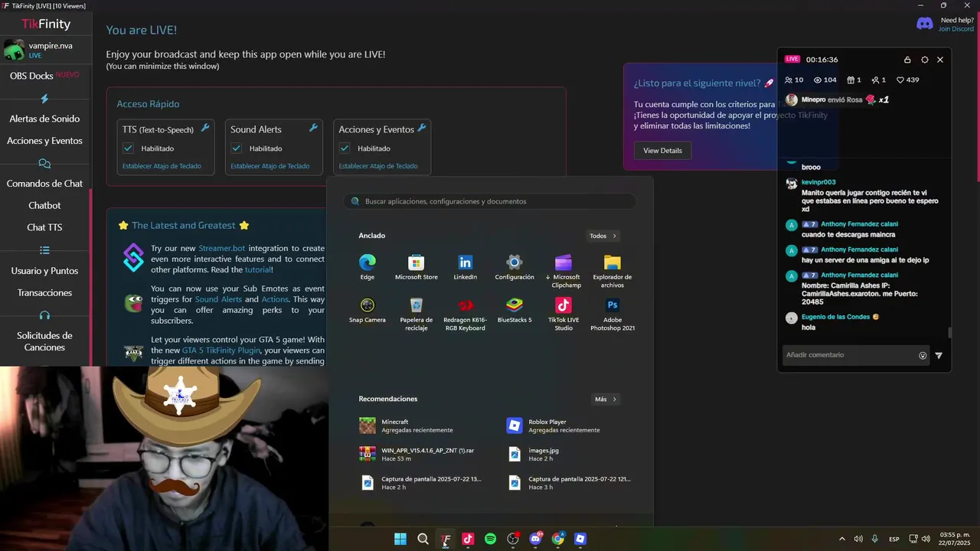Click the tutorial link
The width and height of the screenshot is (980, 551).
(257, 270)
